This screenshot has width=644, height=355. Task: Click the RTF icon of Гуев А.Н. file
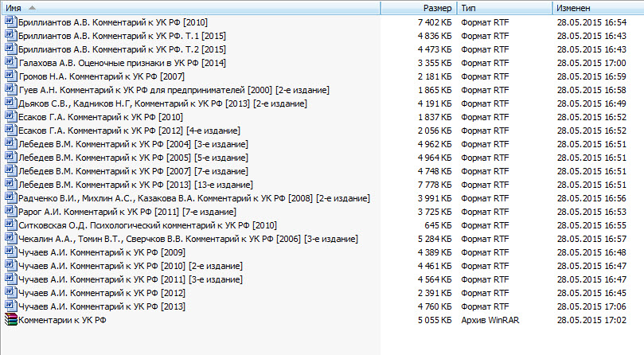click(x=10, y=90)
